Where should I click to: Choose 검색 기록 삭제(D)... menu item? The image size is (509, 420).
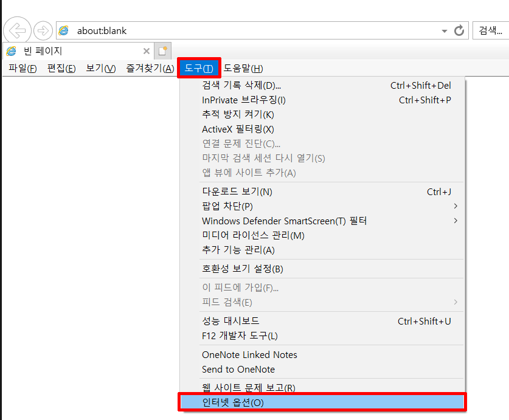(x=323, y=85)
